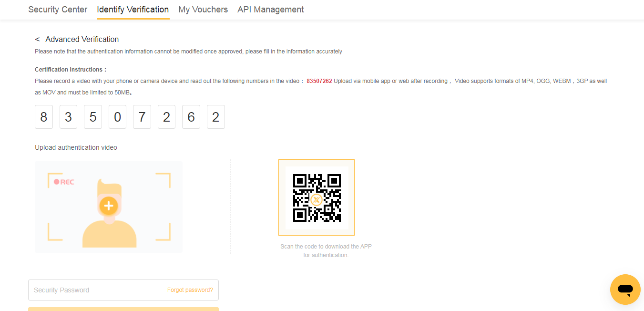Select the number box showing 8
The height and width of the screenshot is (311, 644).
tap(43, 116)
